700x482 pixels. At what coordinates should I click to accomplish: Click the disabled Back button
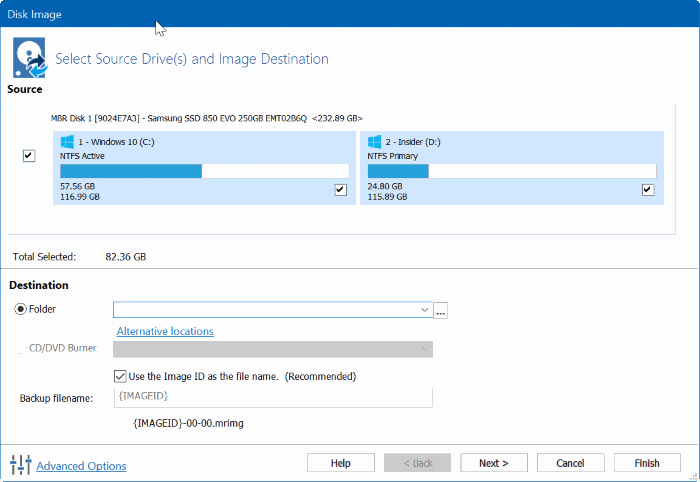417,463
